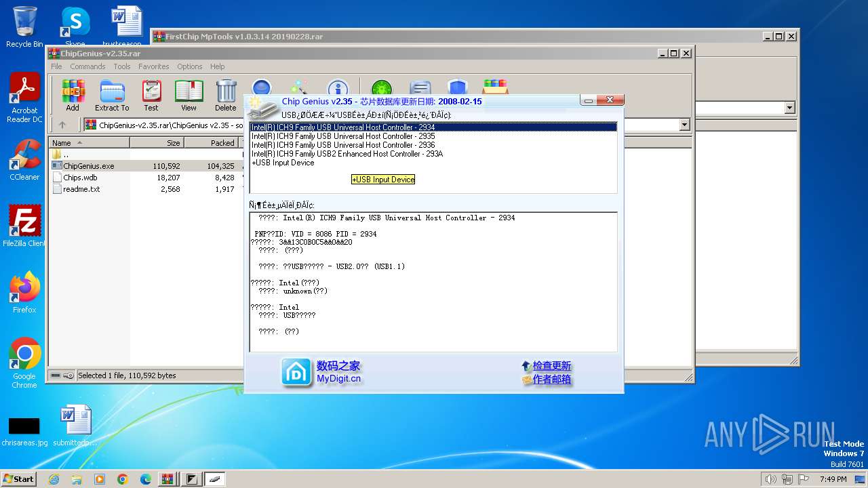
Task: Click the up one level arrow in WinRAR
Action: (62, 125)
